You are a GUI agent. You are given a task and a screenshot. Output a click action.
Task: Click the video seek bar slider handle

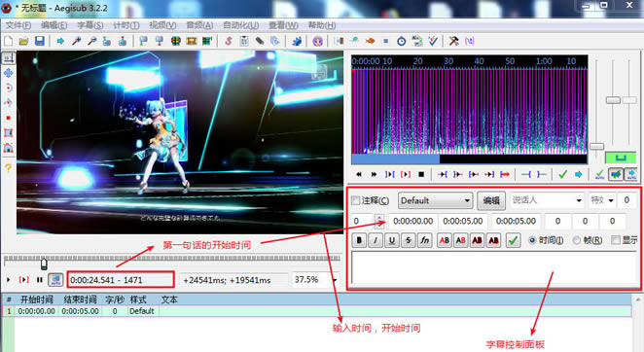tap(44, 264)
